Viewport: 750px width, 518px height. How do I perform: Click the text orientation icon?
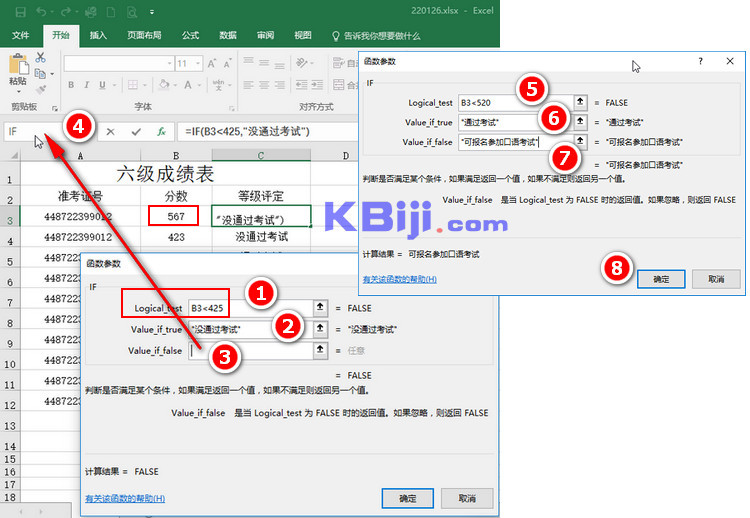coord(301,63)
